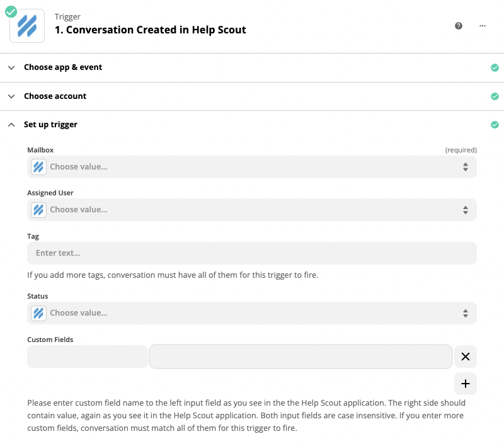Remove the custom field row with X
Image resolution: width=504 pixels, height=446 pixels.
(x=465, y=357)
